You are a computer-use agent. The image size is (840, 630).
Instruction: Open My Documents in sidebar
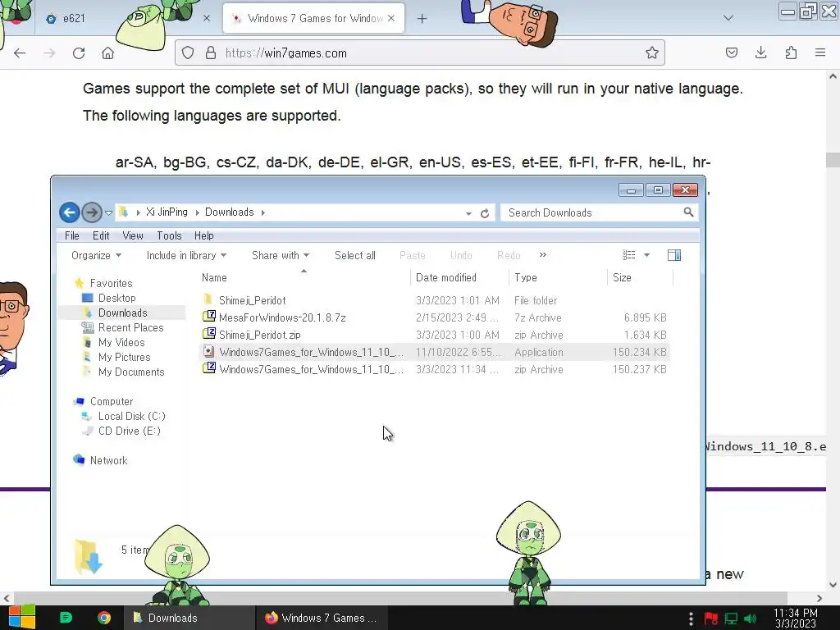coord(130,372)
